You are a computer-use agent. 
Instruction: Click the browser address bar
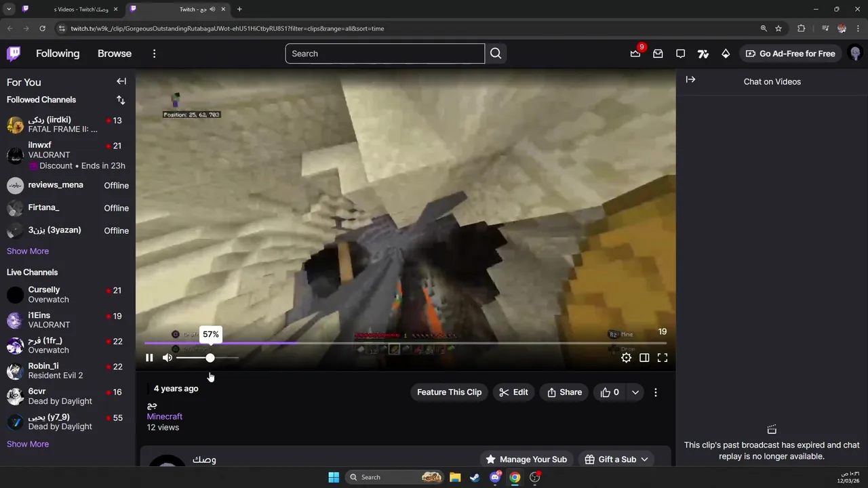[x=407, y=28]
